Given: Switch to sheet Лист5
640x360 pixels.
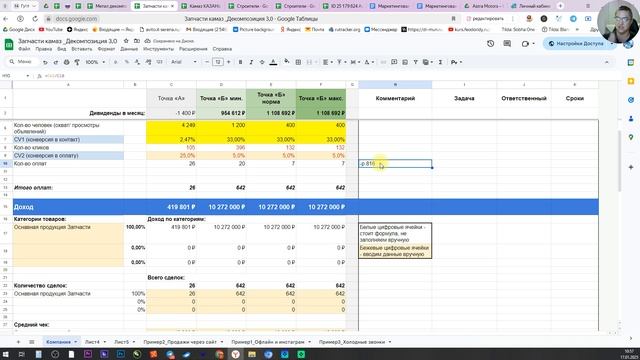Looking at the screenshot, I should click(x=121, y=342).
